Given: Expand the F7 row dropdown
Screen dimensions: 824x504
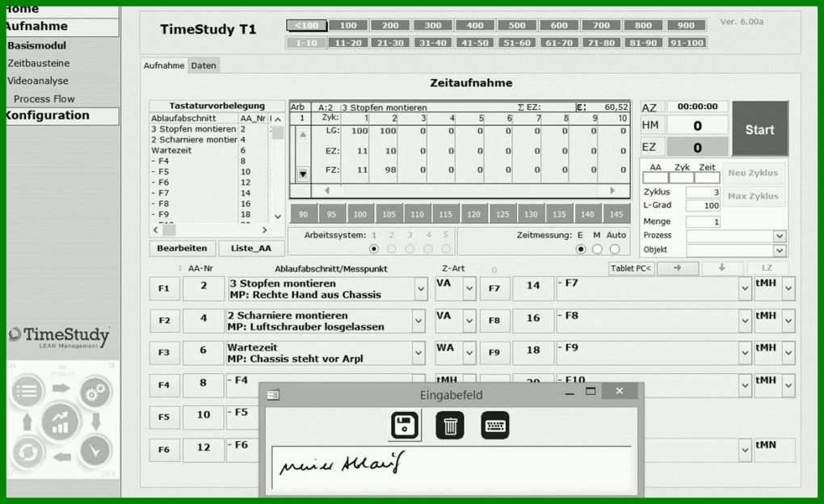Looking at the screenshot, I should point(745,288).
